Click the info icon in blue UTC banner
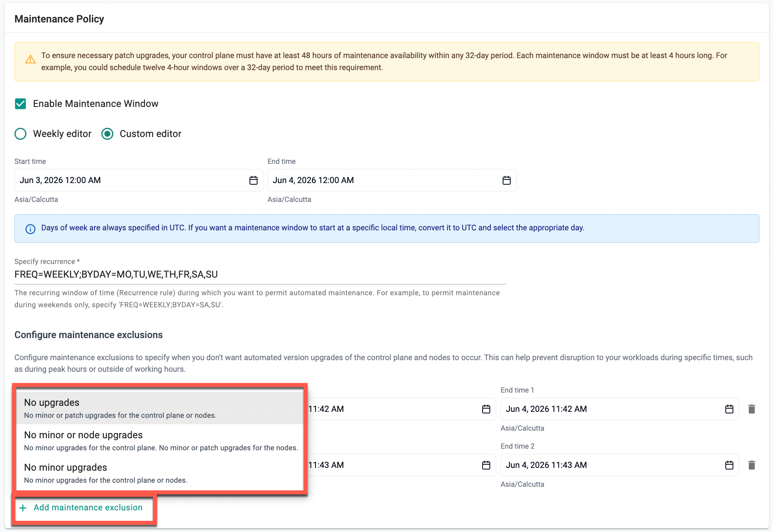This screenshot has width=773, height=532. pos(30,229)
